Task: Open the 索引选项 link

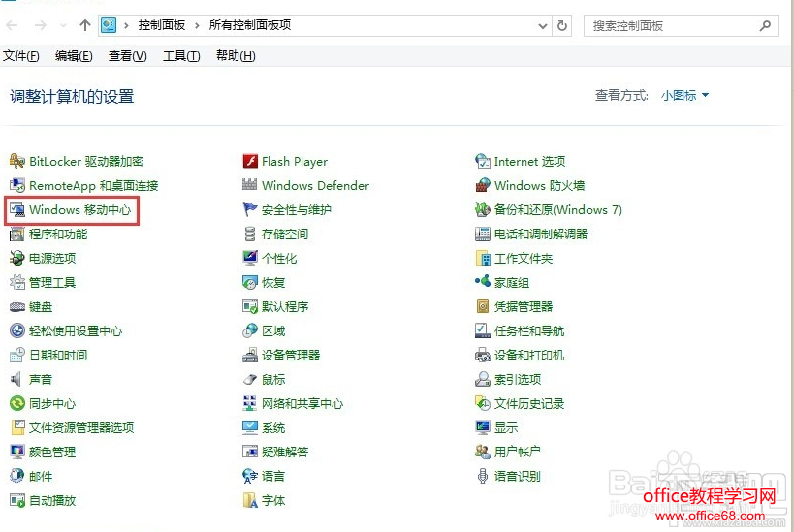Action: coord(518,379)
